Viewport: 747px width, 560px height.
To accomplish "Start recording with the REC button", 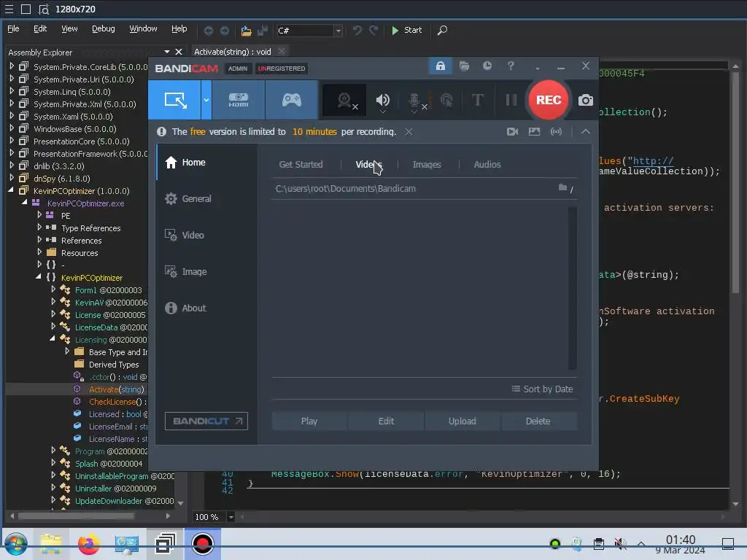I will click(549, 100).
